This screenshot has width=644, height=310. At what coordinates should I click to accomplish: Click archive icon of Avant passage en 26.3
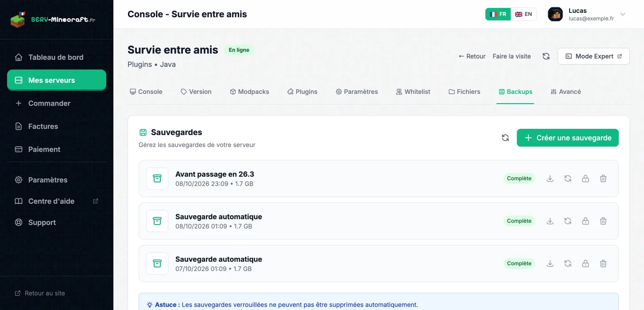pyautogui.click(x=157, y=178)
